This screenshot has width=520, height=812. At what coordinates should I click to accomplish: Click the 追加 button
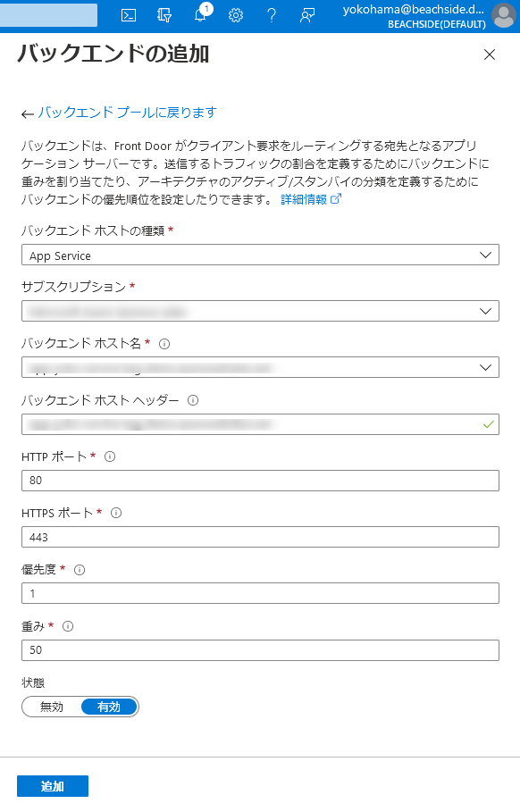[x=54, y=786]
